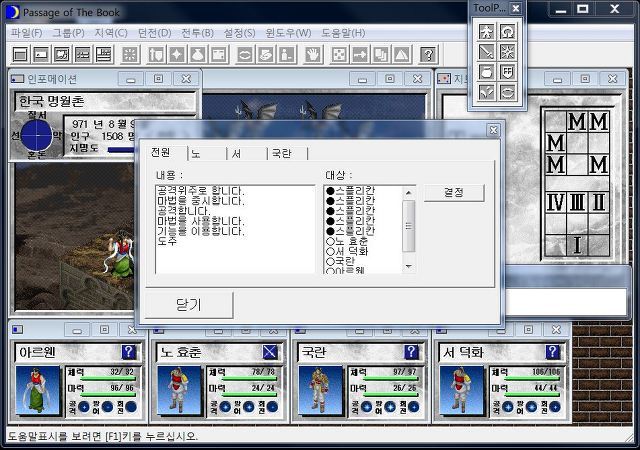640x450 pixels.
Task: Click the blue alignment compass circle
Action: tap(36, 135)
